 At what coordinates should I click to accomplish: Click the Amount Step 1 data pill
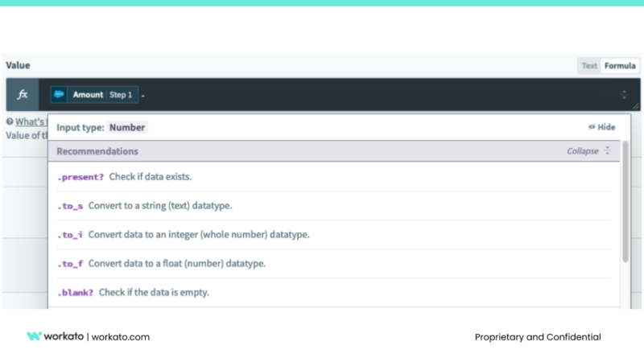[96, 95]
